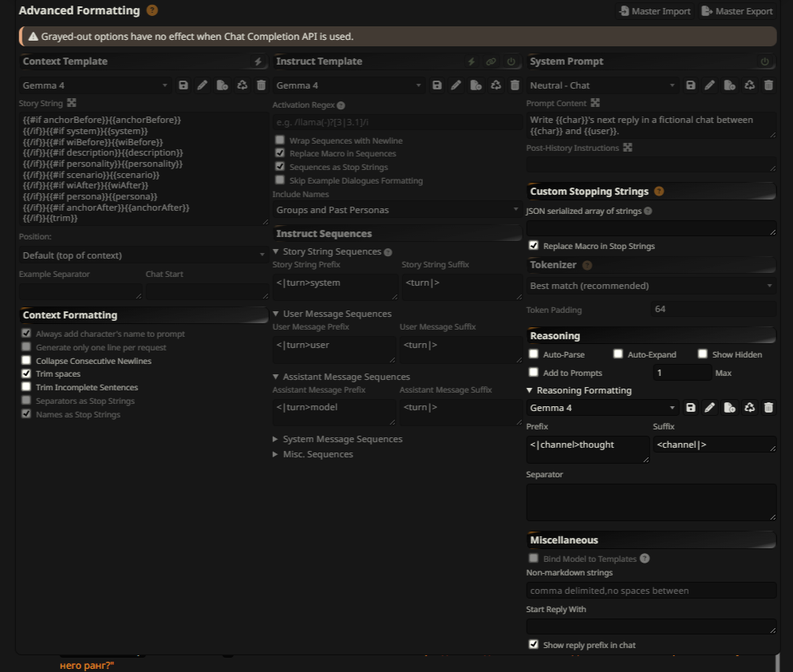The height and width of the screenshot is (672, 793).
Task: Enable Collapse Consecutive Newlines
Action: (26, 360)
